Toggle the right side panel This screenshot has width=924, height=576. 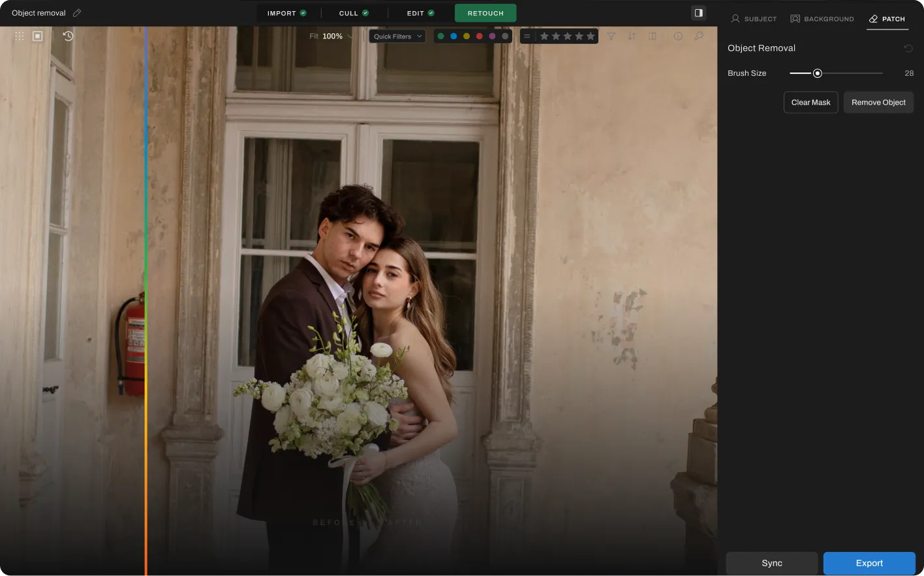(698, 13)
